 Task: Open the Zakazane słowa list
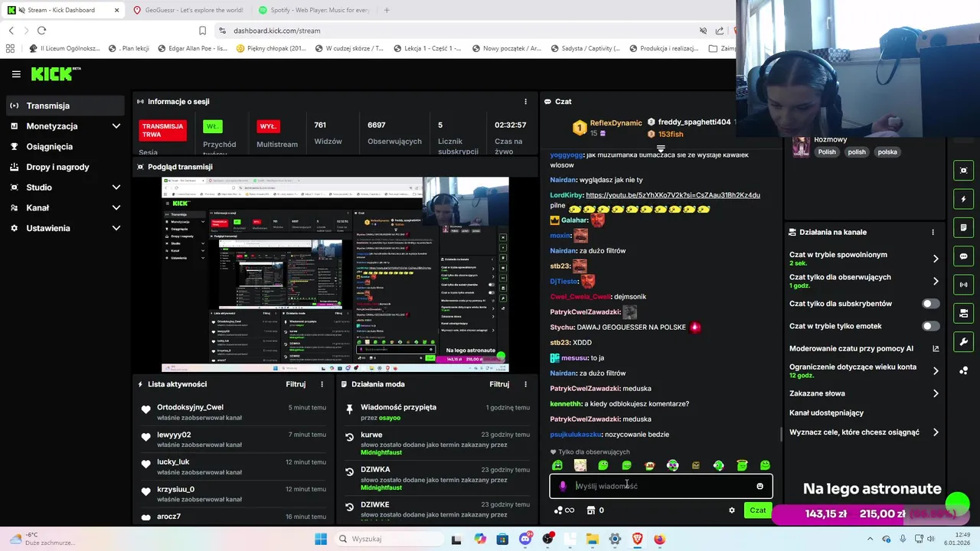pyautogui.click(x=864, y=393)
